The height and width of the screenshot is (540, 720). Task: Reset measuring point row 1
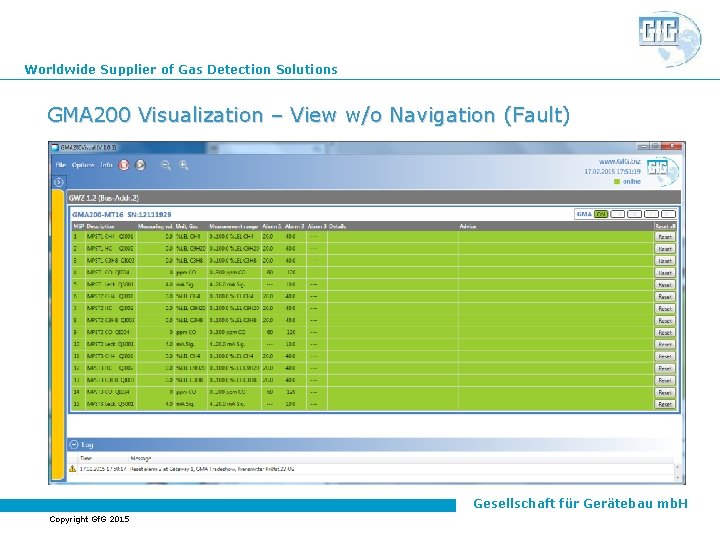pyautogui.click(x=665, y=237)
